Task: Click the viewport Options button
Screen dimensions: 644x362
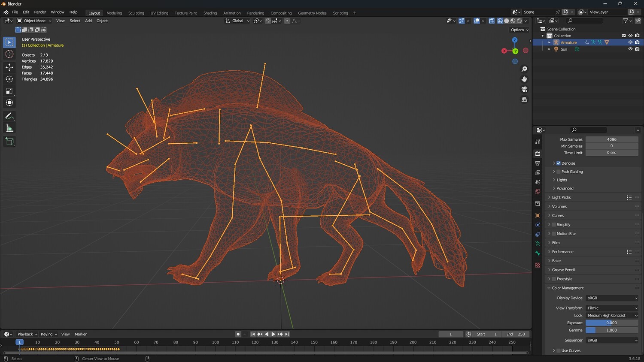Action: [x=519, y=30]
